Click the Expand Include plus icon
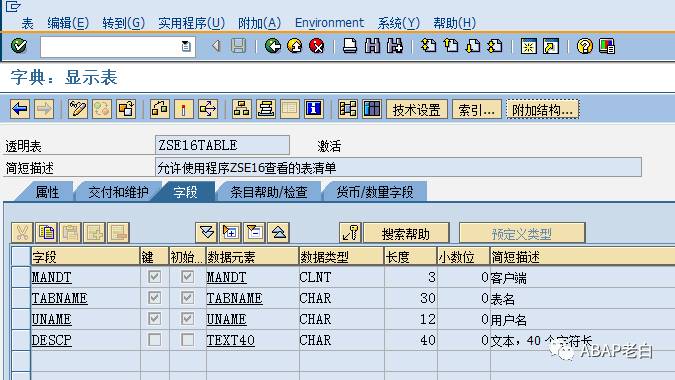The height and width of the screenshot is (380, 675). pos(230,233)
